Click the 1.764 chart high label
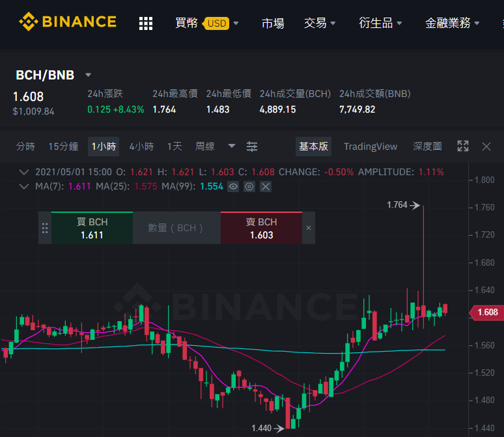The image size is (504, 437). pos(397,205)
